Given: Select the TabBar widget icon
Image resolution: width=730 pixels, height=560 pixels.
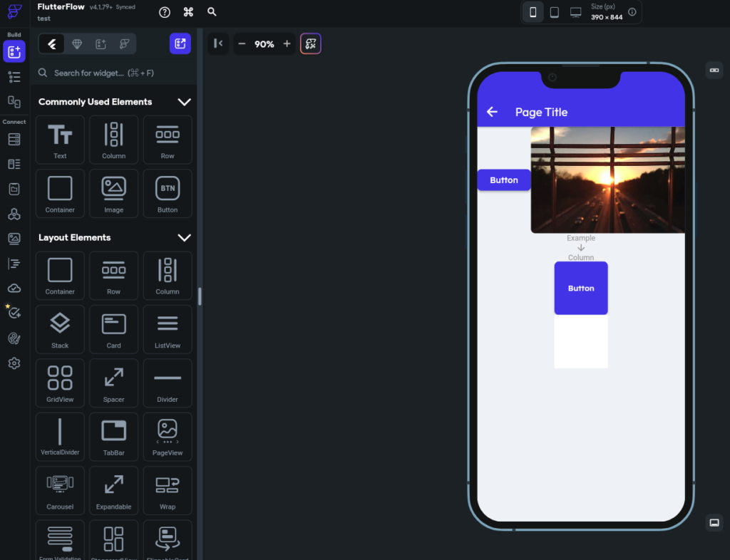Looking at the screenshot, I should pyautogui.click(x=113, y=436).
